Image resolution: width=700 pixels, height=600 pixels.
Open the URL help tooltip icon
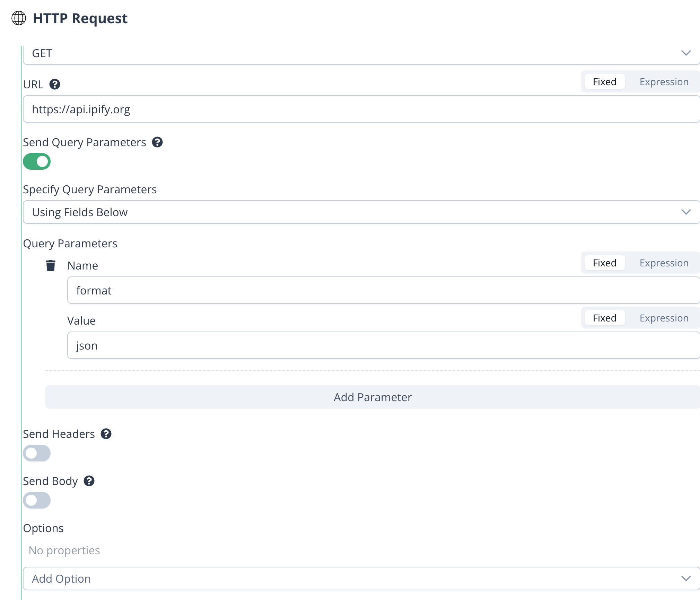coord(55,84)
